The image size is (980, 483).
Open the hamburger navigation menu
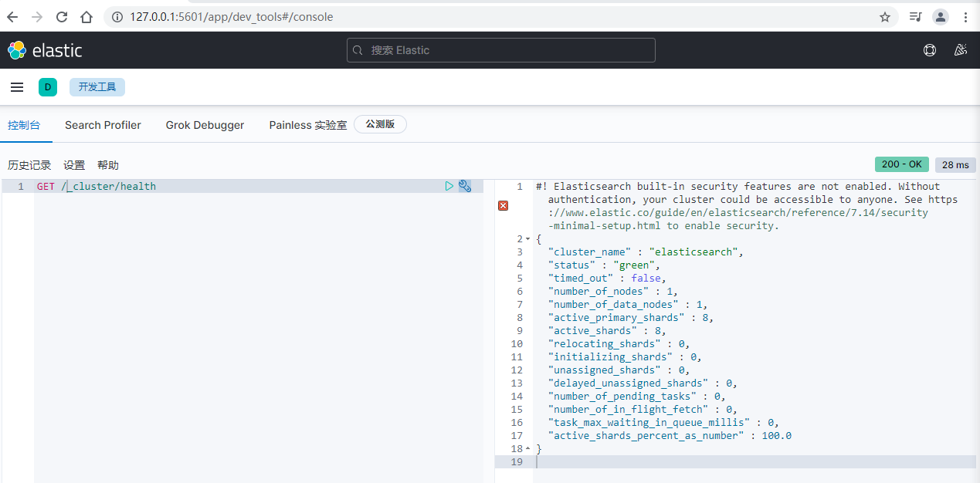(x=17, y=87)
